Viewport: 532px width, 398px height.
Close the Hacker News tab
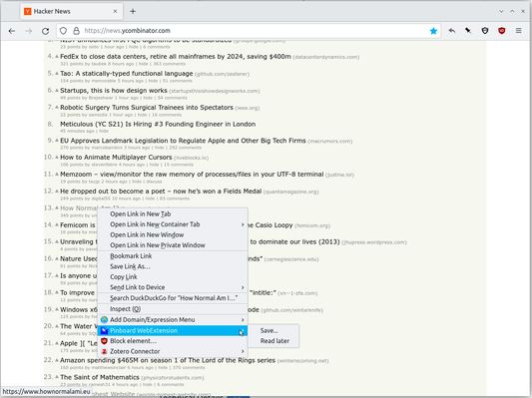tap(115, 11)
